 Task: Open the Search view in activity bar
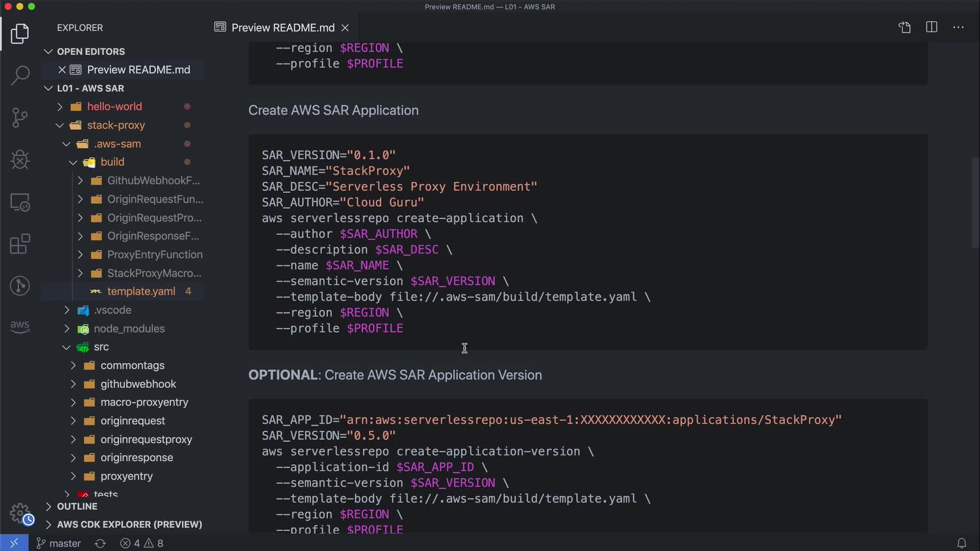(x=20, y=76)
